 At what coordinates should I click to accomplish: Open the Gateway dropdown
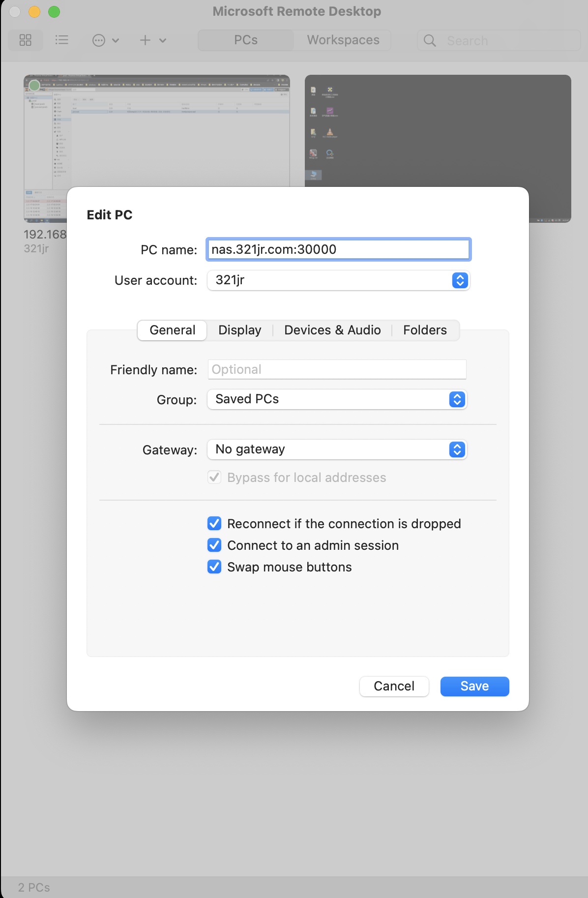click(337, 449)
